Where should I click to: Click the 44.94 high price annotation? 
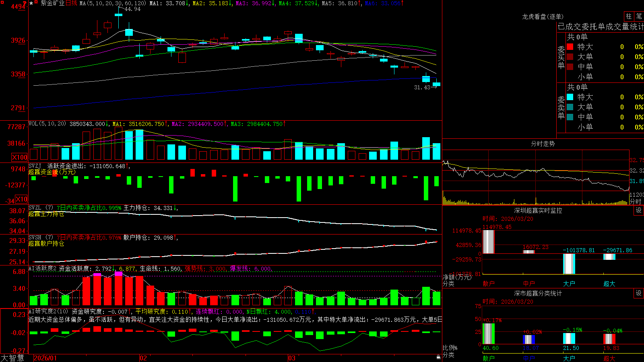[132, 9]
